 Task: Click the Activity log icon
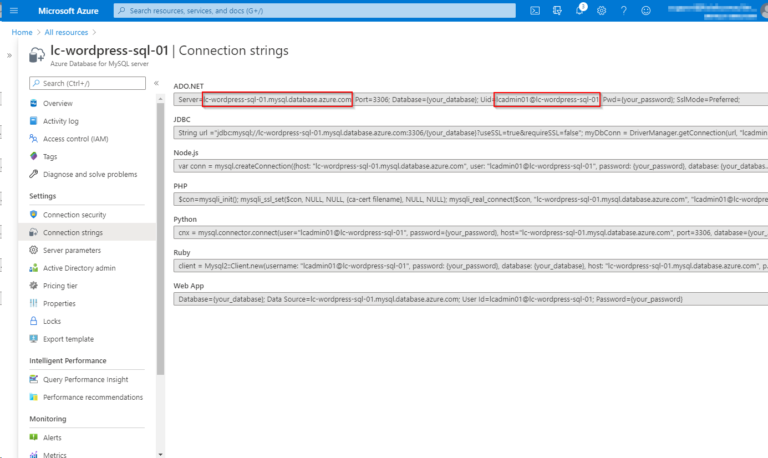pyautogui.click(x=33, y=121)
